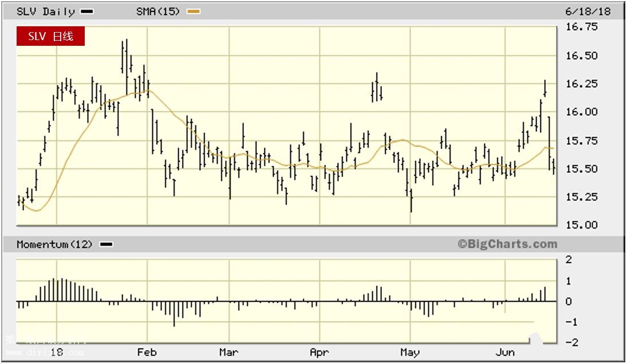This screenshot has height=364, width=627.
Task: Select the SMA(15) indicator label
Action: click(x=160, y=11)
